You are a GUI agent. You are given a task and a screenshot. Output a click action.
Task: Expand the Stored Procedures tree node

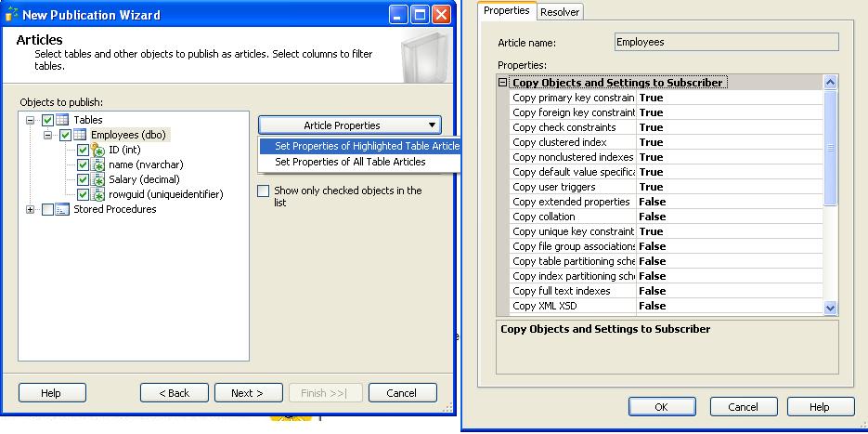pyautogui.click(x=30, y=209)
